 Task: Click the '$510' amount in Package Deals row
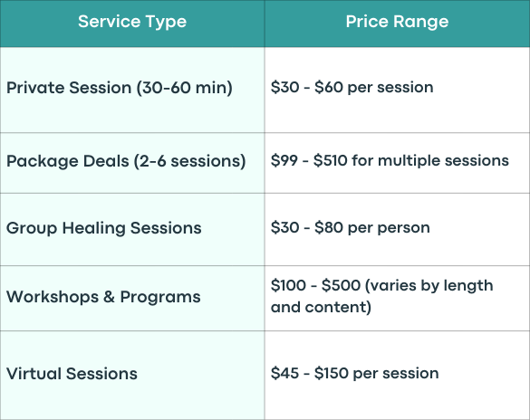pyautogui.click(x=331, y=160)
